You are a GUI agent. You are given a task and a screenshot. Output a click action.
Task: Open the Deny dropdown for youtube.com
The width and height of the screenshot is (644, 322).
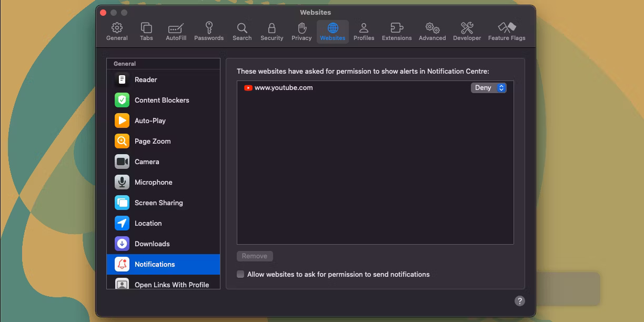[488, 88]
